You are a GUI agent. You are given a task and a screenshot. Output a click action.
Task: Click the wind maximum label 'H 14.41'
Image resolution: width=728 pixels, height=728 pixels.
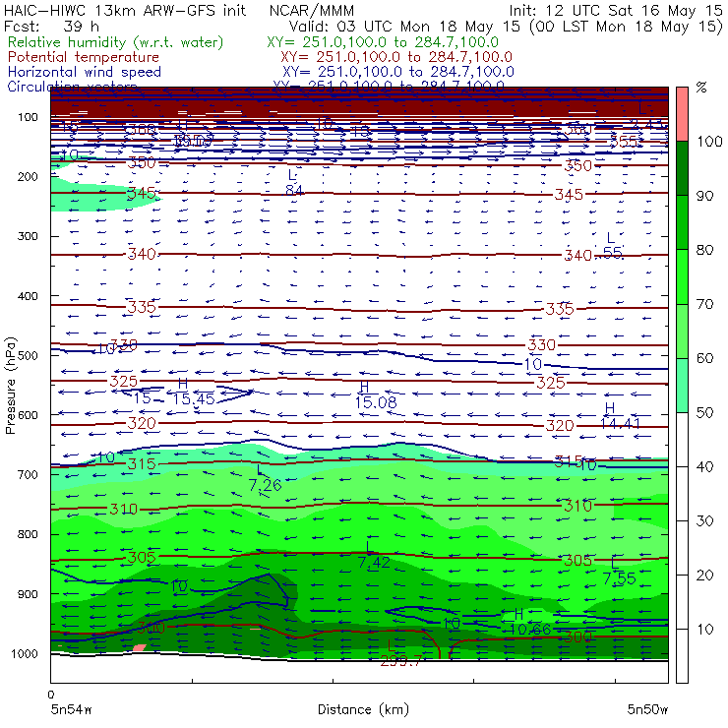pyautogui.click(x=620, y=416)
